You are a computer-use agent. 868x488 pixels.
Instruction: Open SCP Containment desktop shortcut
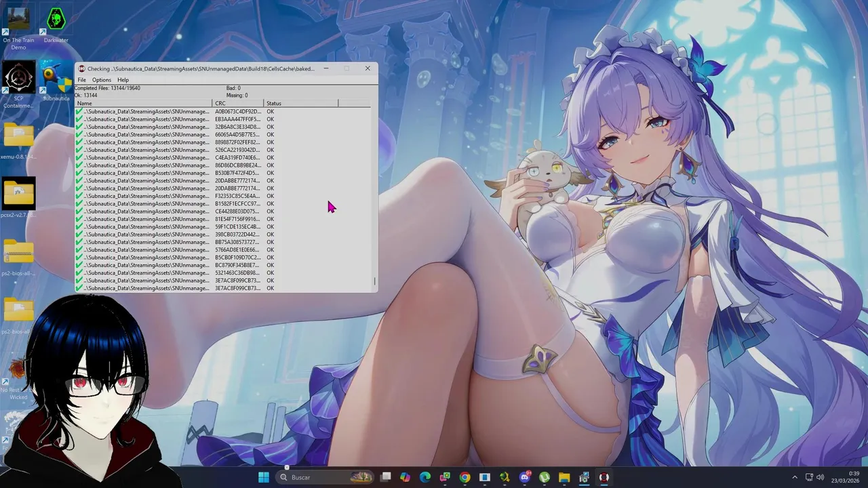click(18, 85)
